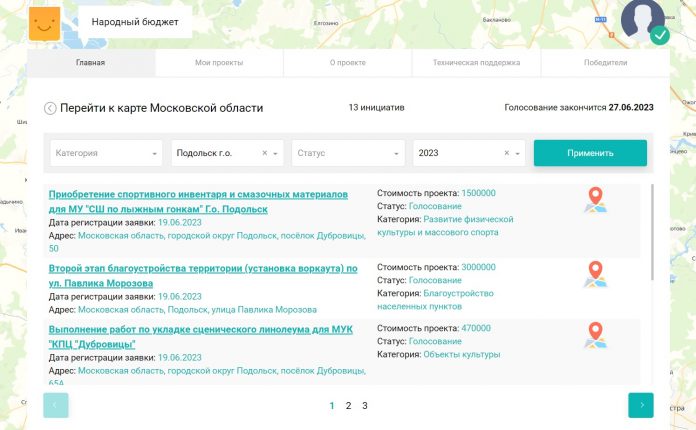This screenshot has height=430, width=696.
Task: Show Pavlik Morozov workout project map pin
Action: click(595, 274)
